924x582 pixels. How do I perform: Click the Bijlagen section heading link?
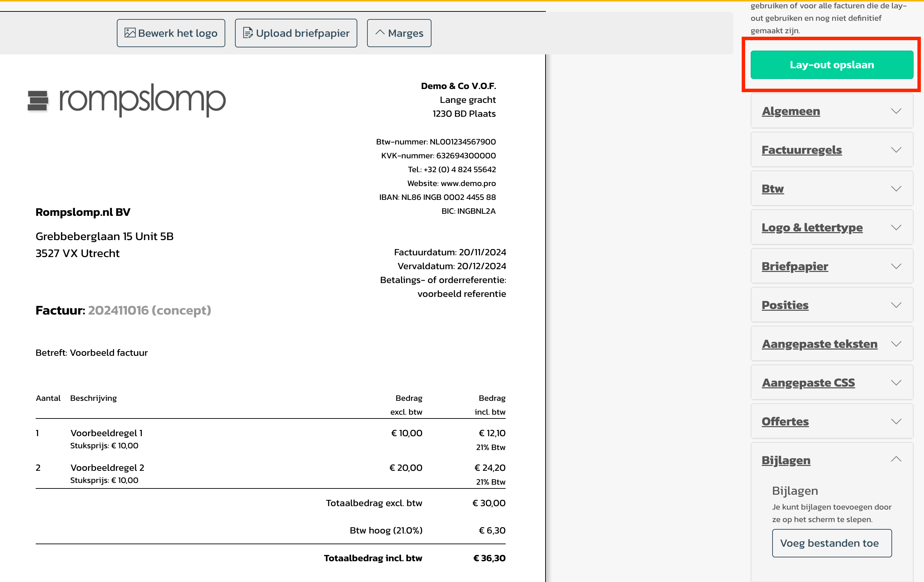[x=786, y=460]
